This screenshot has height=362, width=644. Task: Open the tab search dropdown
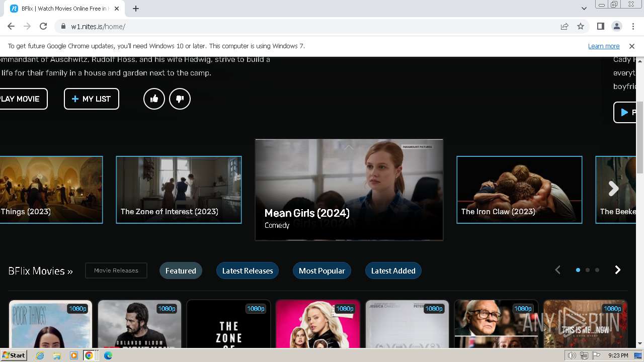click(584, 8)
